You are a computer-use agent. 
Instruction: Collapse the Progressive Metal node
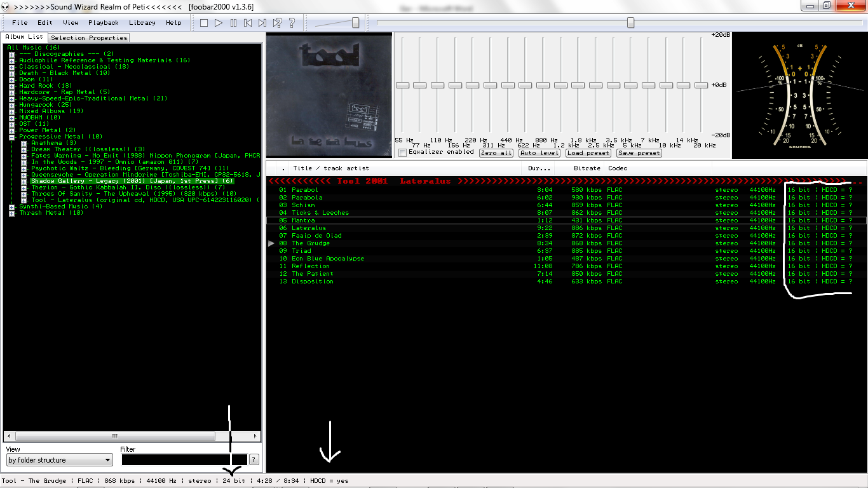[x=11, y=137]
